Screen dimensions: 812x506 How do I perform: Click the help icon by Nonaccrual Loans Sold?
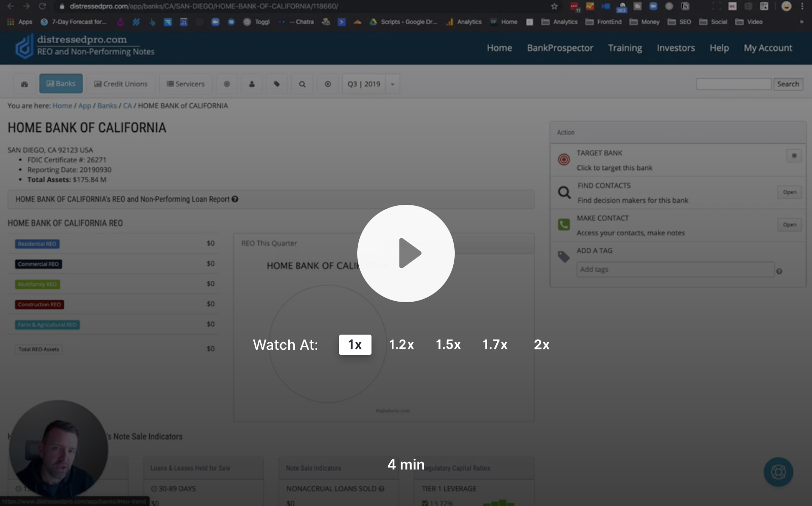click(381, 489)
